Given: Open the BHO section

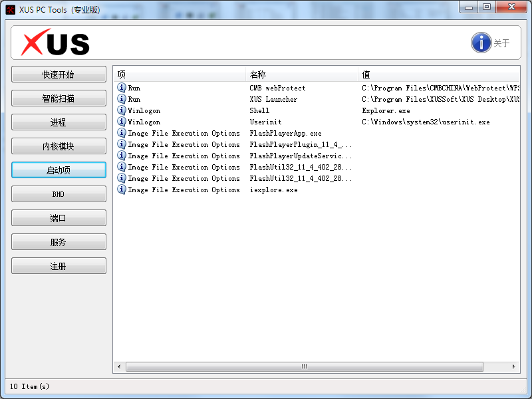Looking at the screenshot, I should [x=59, y=194].
